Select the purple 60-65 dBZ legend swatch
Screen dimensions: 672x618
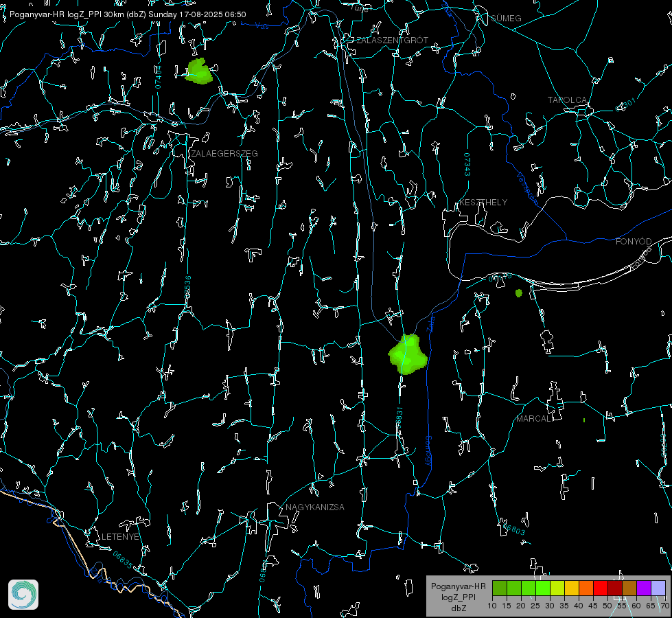tap(644, 588)
